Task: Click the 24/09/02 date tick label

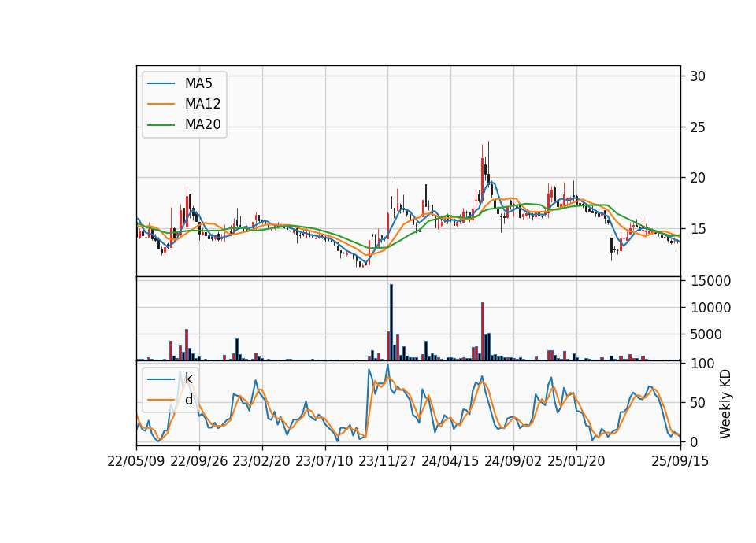Action: 513,461
